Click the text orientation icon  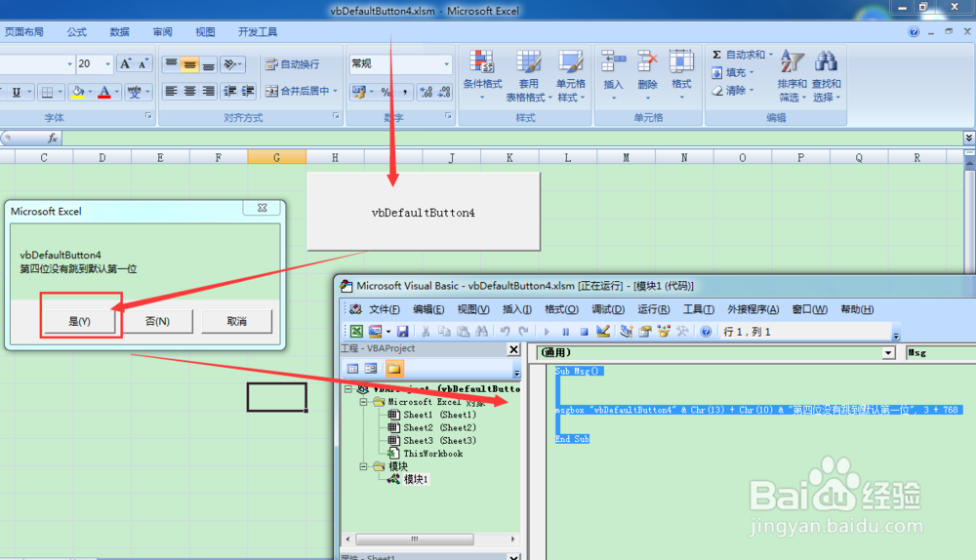pyautogui.click(x=230, y=64)
